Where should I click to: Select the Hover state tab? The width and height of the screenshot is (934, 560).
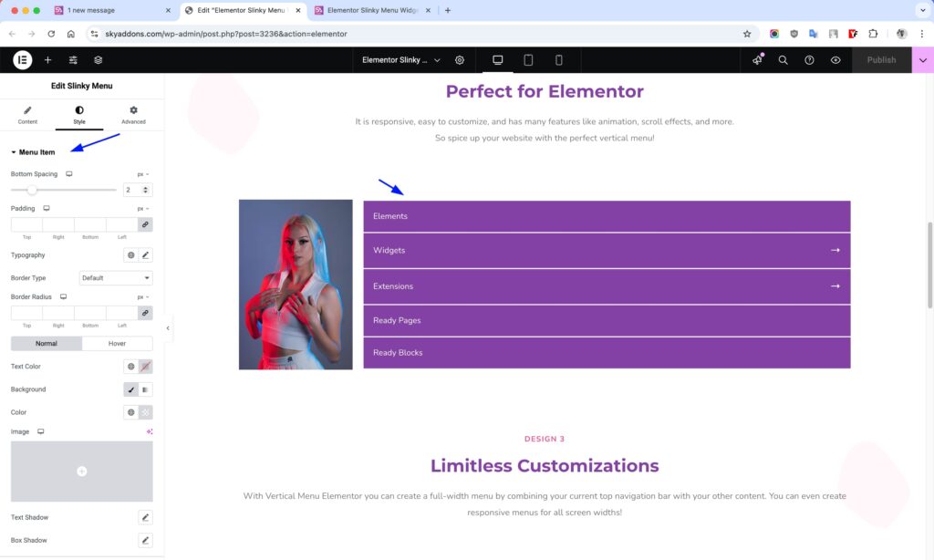click(117, 343)
